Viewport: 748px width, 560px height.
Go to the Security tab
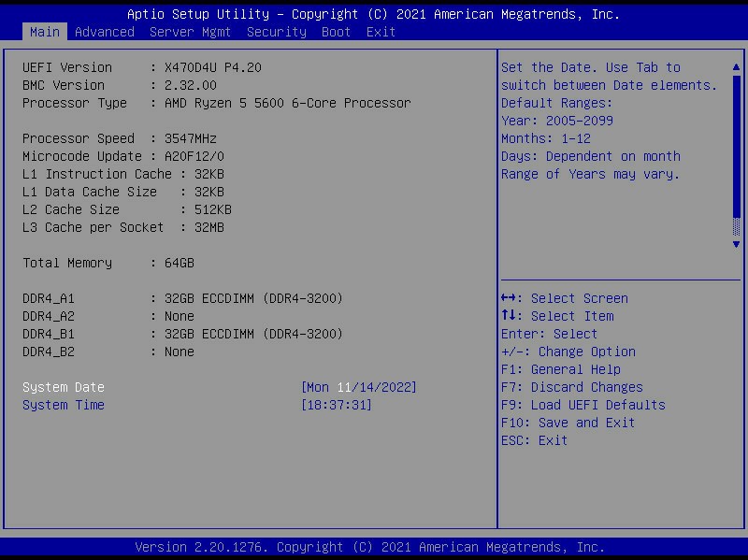276,32
